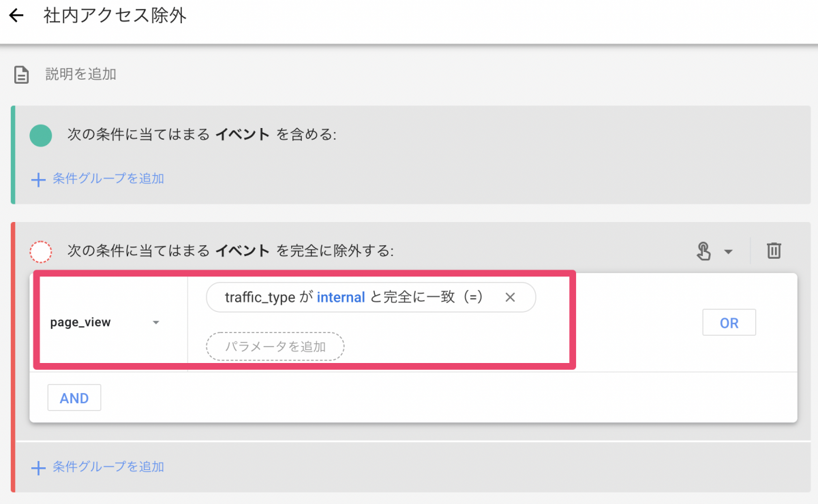Delete the exclude group with the trash icon
The image size is (818, 504).
774,251
